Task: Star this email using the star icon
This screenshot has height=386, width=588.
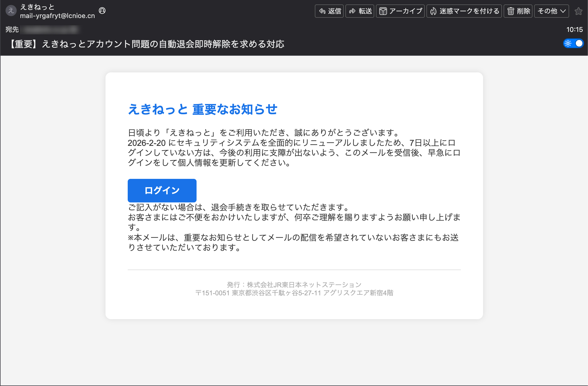Action: pos(579,11)
